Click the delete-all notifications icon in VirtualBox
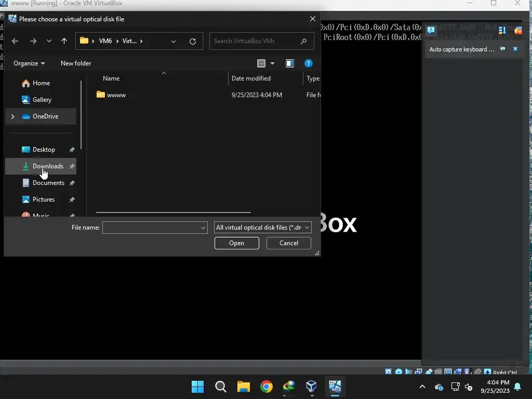 click(x=518, y=31)
